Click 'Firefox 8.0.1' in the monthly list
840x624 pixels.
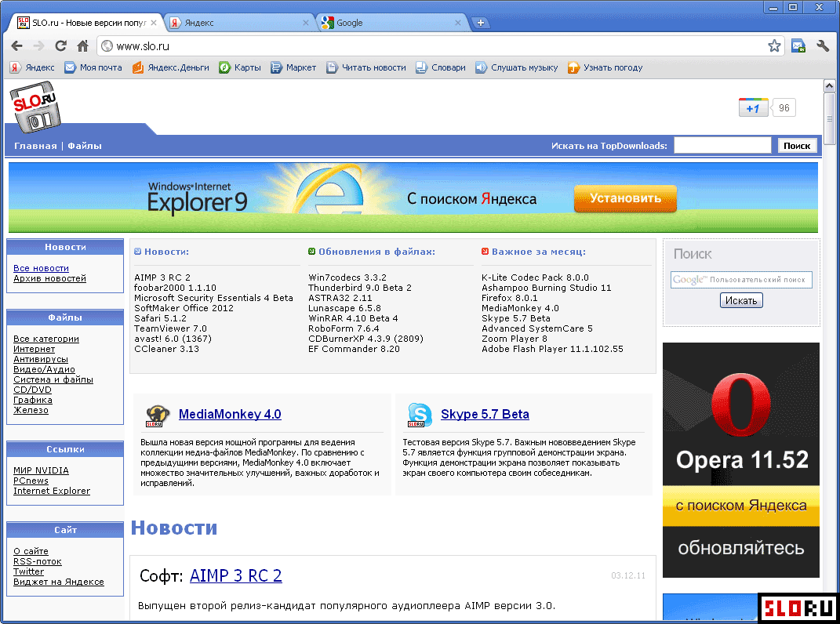click(x=510, y=298)
